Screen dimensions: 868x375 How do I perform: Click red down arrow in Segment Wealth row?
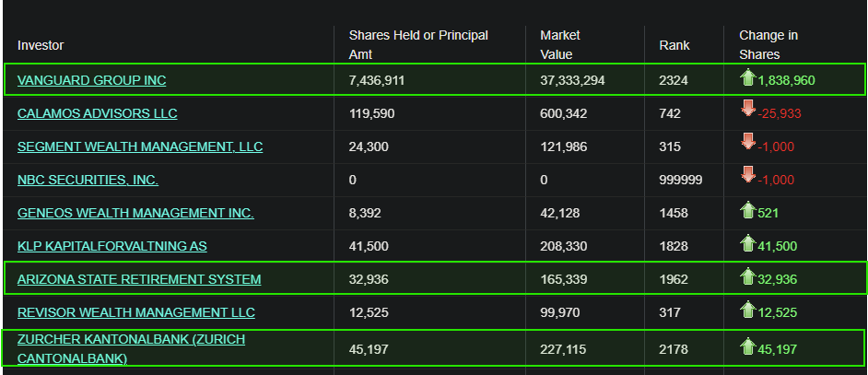click(747, 143)
